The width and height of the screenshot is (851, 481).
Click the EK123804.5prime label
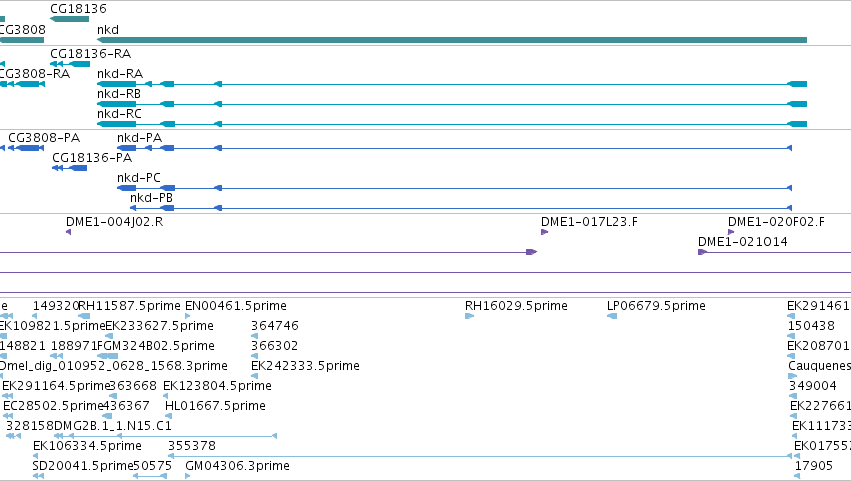(x=218, y=387)
